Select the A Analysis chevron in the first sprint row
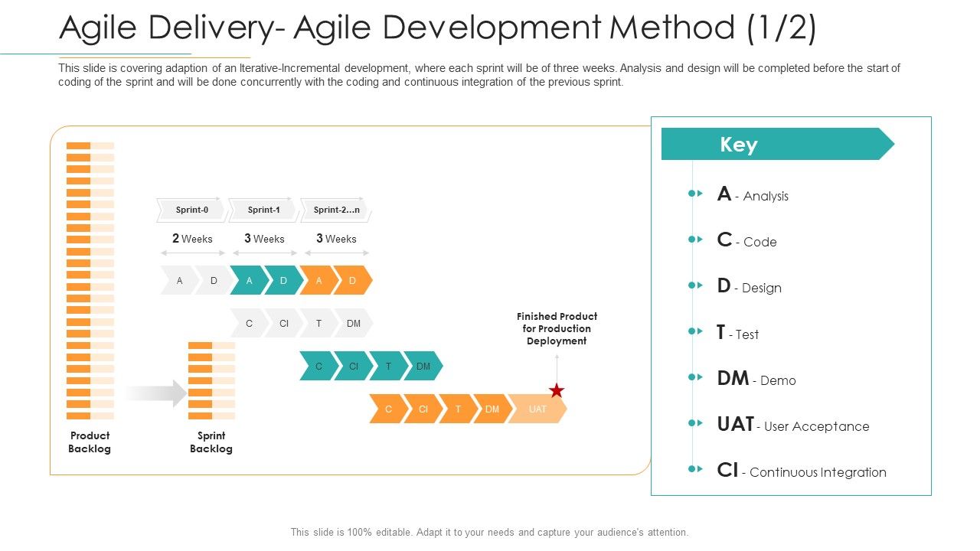 pos(180,281)
